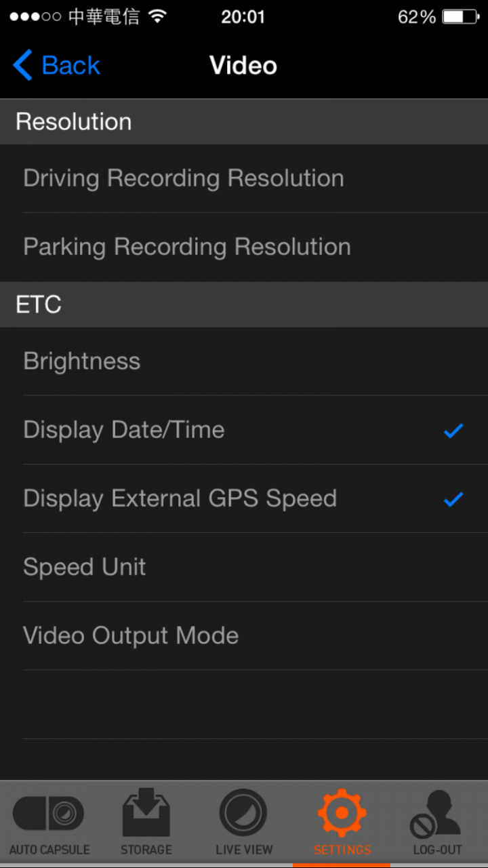Tap the battery icon in status bar
The width and height of the screenshot is (488, 868).
point(461,17)
